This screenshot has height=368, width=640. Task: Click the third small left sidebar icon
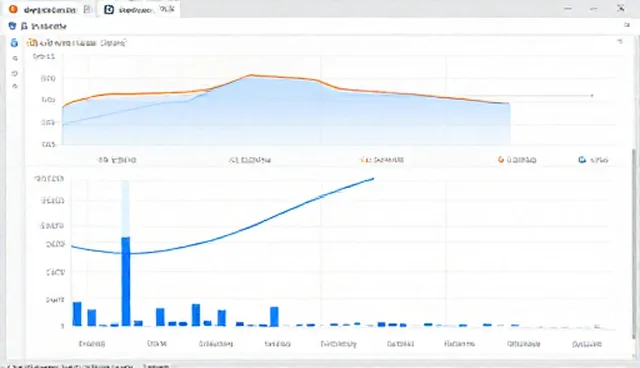pos(15,73)
